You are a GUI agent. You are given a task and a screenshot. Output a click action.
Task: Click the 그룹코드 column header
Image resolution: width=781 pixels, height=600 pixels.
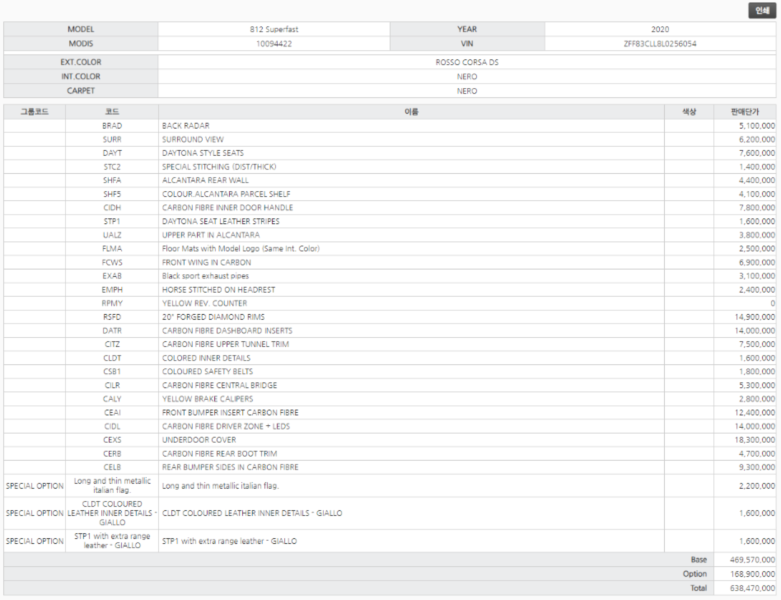click(x=34, y=112)
